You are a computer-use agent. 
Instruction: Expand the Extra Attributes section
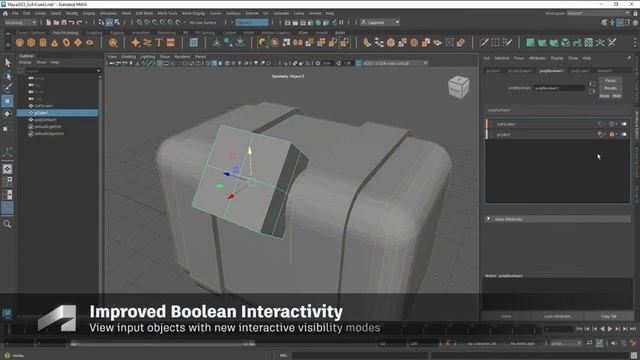coord(488,219)
